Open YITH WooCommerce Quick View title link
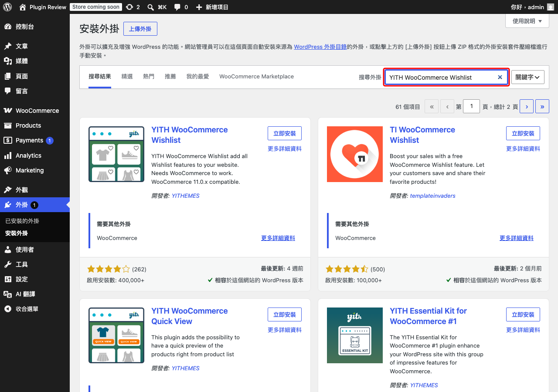The width and height of the screenshot is (558, 392). [x=190, y=316]
